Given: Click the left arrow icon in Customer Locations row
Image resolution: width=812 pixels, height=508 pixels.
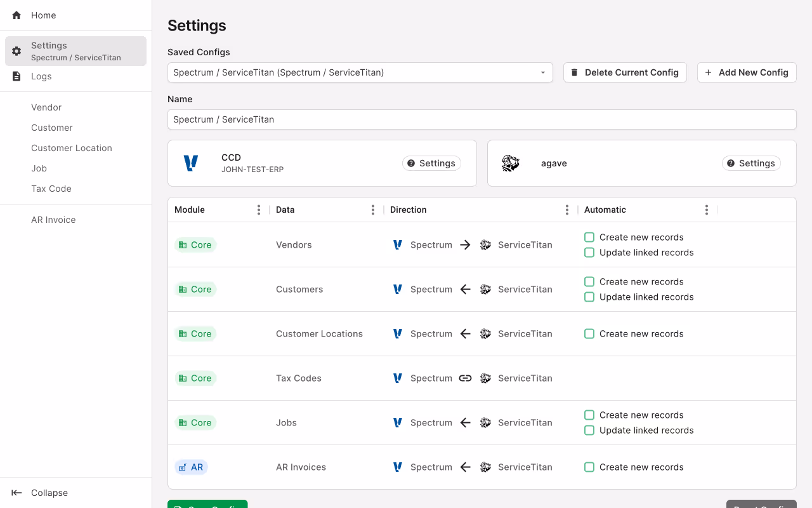Looking at the screenshot, I should pos(465,334).
